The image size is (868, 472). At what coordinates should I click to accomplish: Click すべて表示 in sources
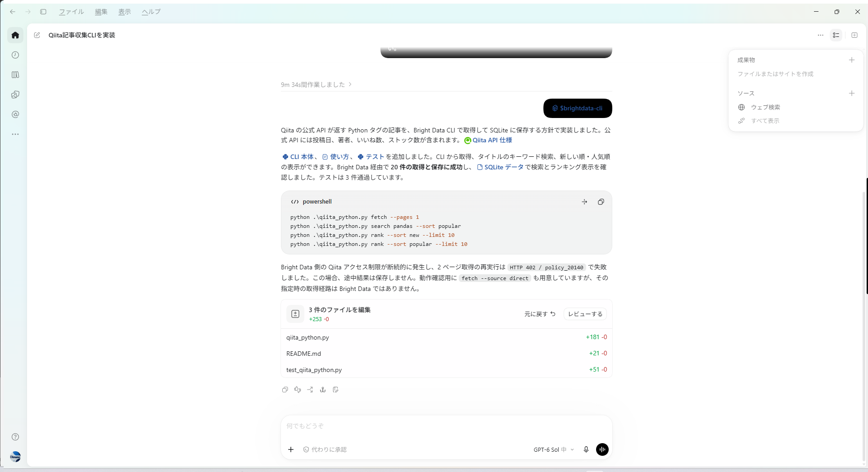(759, 121)
